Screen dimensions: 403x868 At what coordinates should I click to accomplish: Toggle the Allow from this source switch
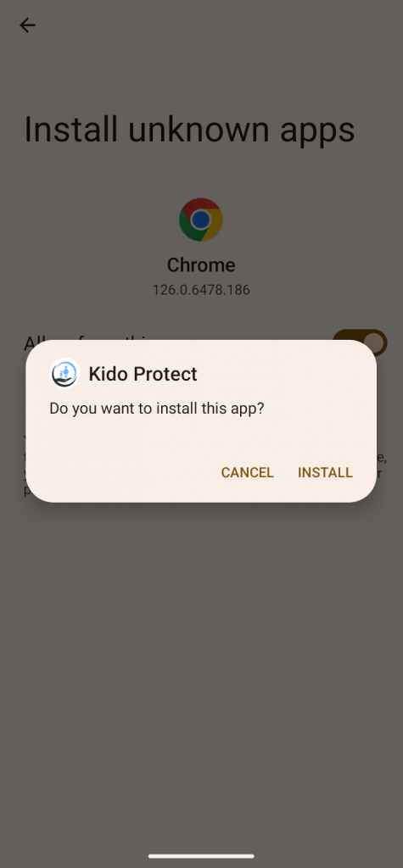pyautogui.click(x=360, y=342)
